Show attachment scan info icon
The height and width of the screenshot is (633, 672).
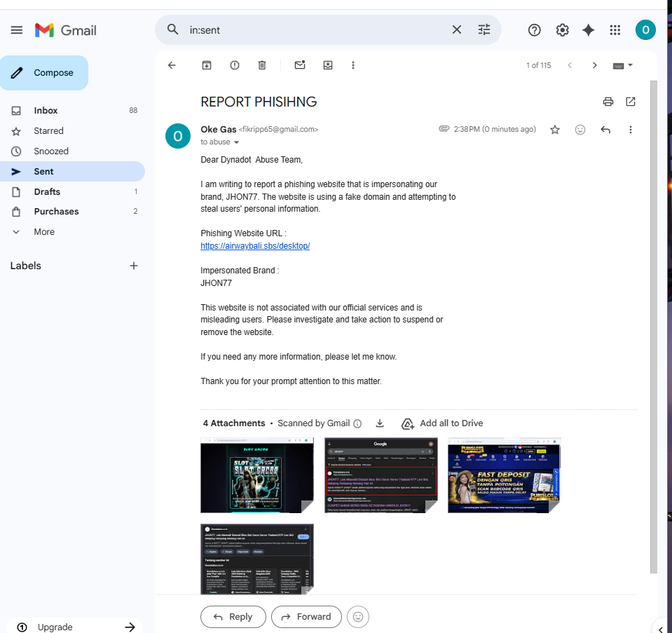pyautogui.click(x=357, y=423)
